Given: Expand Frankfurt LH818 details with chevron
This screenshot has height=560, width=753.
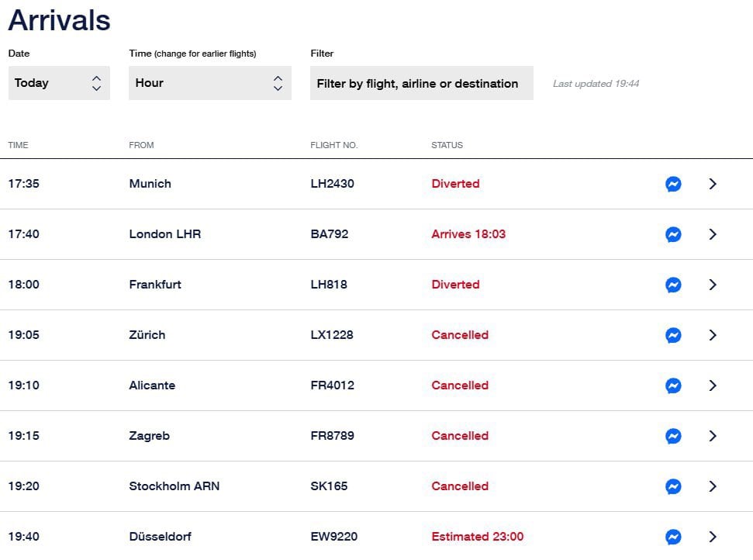Looking at the screenshot, I should click(713, 285).
